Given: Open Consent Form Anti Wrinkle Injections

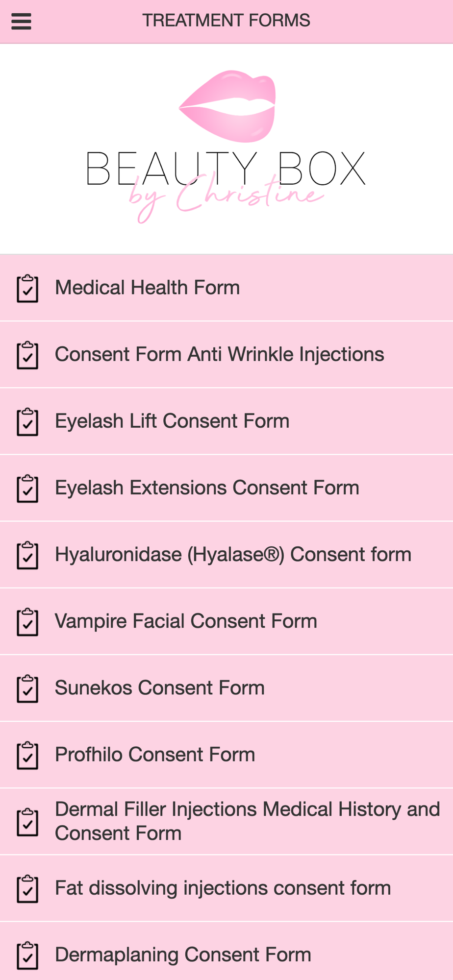Looking at the screenshot, I should click(219, 354).
